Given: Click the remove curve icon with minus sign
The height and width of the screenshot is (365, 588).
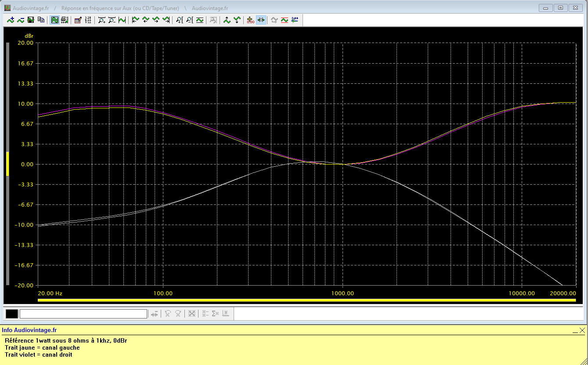Looking at the screenshot, I should (20, 20).
